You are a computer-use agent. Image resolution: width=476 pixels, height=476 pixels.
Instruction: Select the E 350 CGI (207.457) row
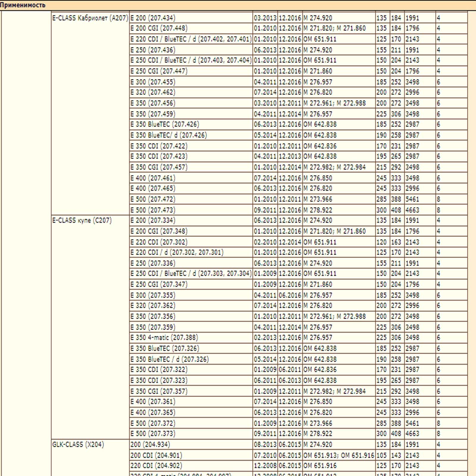point(159,167)
